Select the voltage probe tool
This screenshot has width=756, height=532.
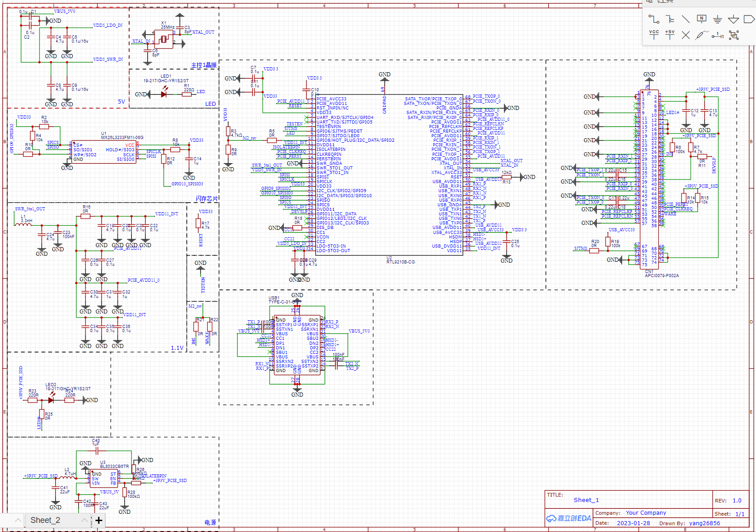[x=701, y=35]
